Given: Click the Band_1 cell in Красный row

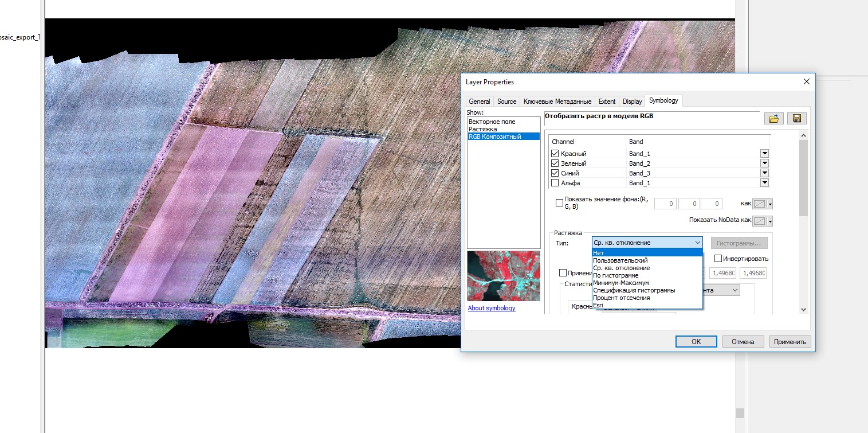Looking at the screenshot, I should pos(693,154).
